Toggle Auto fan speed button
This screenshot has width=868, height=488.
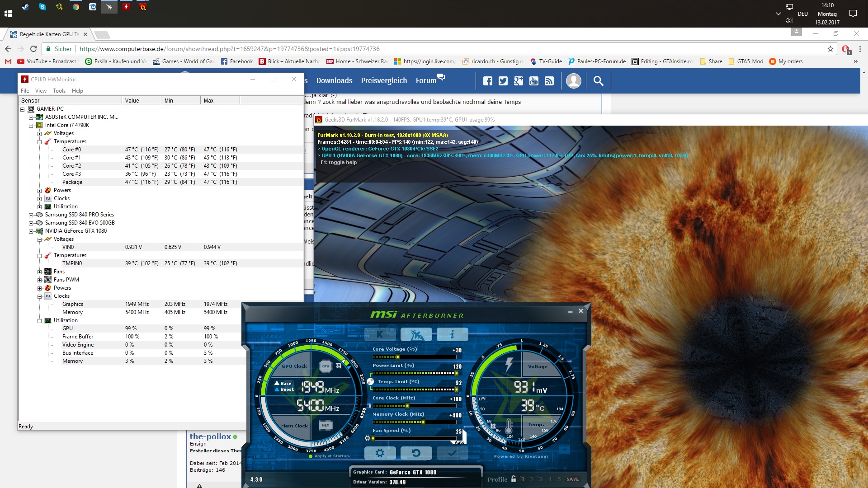coord(459,442)
